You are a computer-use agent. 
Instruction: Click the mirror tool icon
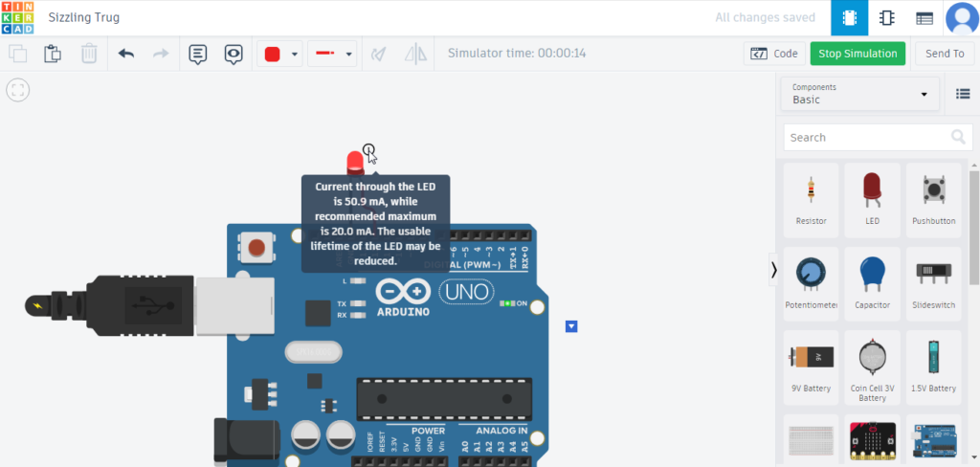coord(415,55)
